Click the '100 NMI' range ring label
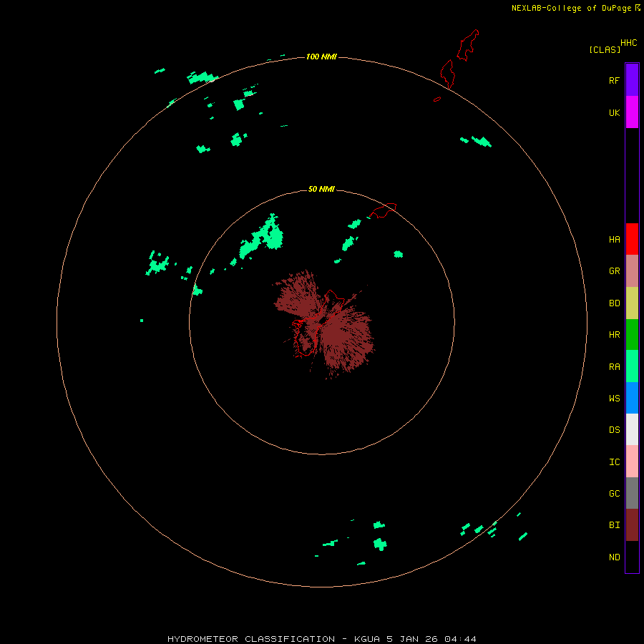 (321, 57)
